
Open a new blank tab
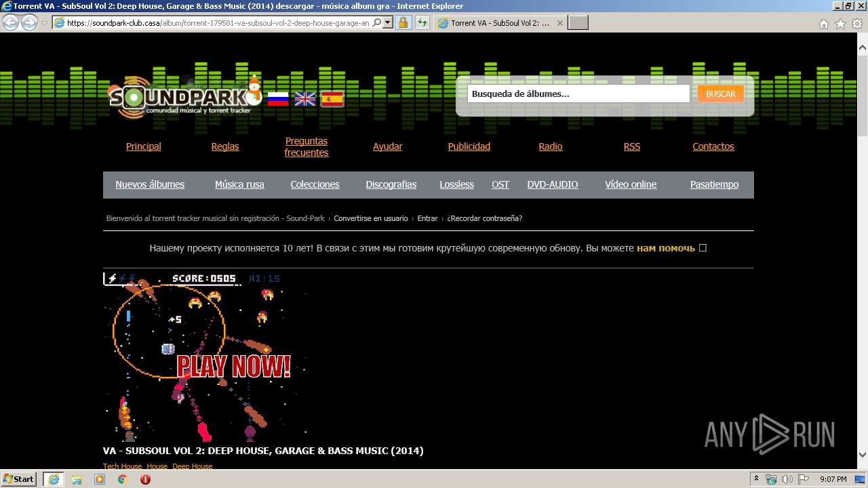pyautogui.click(x=578, y=23)
